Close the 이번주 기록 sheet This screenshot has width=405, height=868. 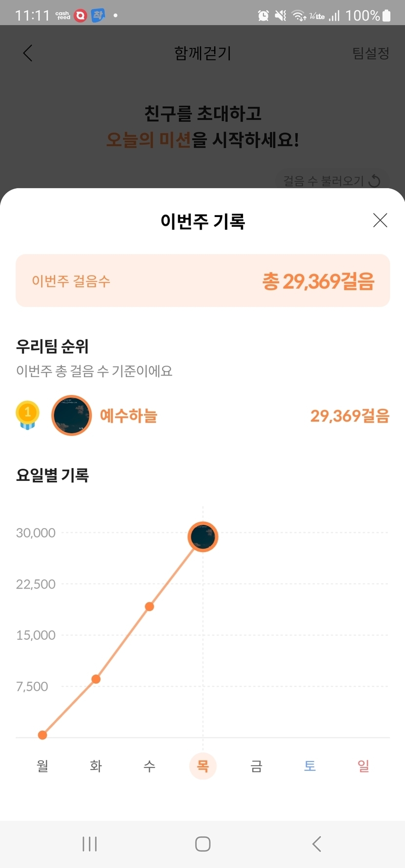pyautogui.click(x=380, y=220)
